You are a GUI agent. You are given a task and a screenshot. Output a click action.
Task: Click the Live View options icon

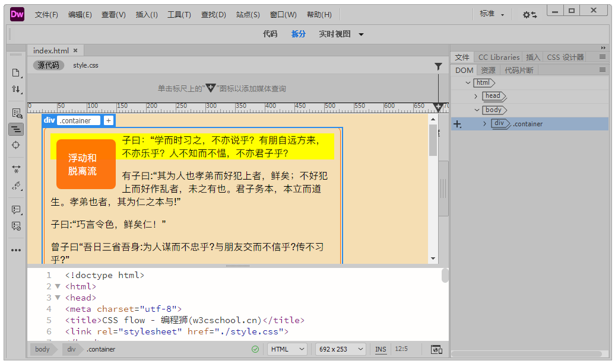pyautogui.click(x=16, y=113)
